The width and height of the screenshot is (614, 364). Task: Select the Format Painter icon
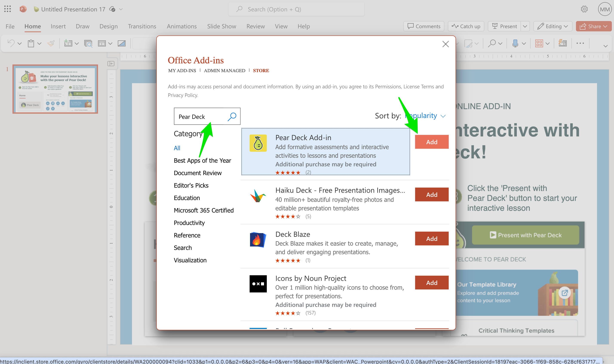tap(51, 43)
